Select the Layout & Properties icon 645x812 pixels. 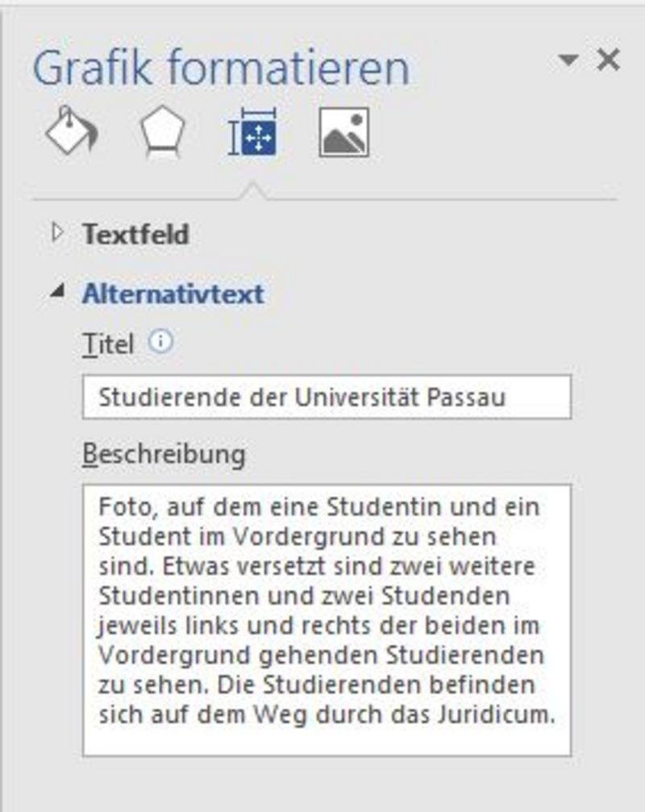tap(253, 131)
